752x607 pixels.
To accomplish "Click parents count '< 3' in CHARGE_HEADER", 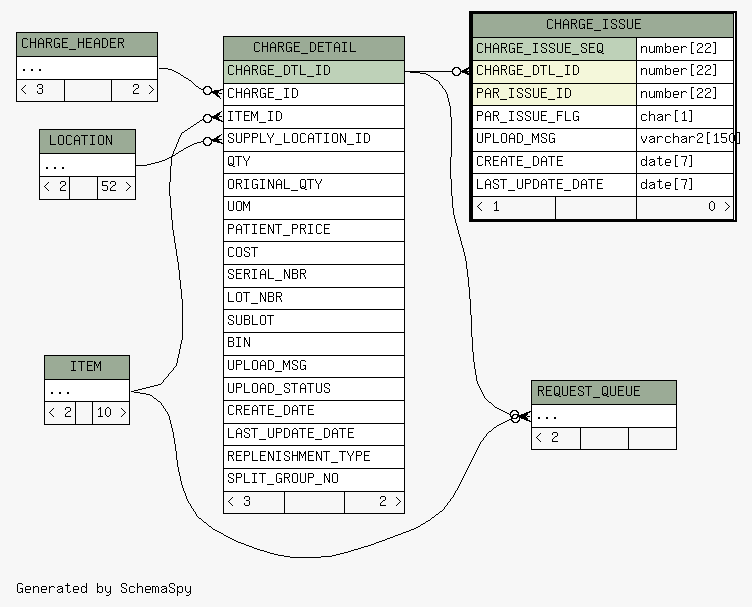I will tap(40, 90).
